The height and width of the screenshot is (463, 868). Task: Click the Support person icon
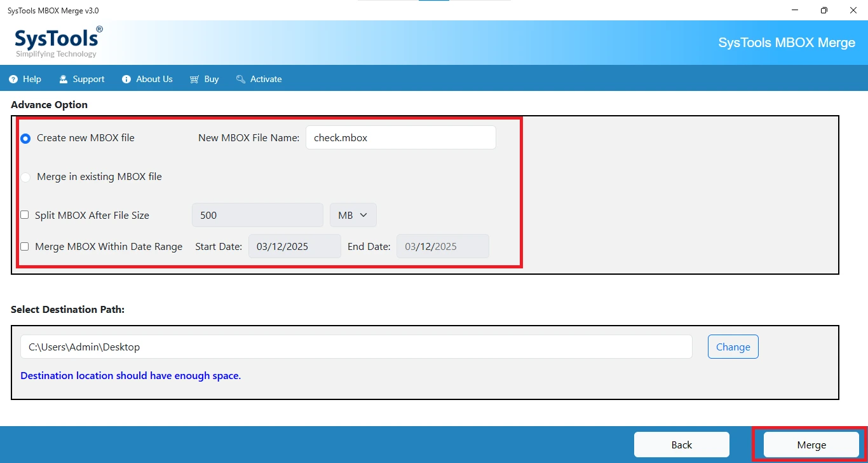[64, 79]
